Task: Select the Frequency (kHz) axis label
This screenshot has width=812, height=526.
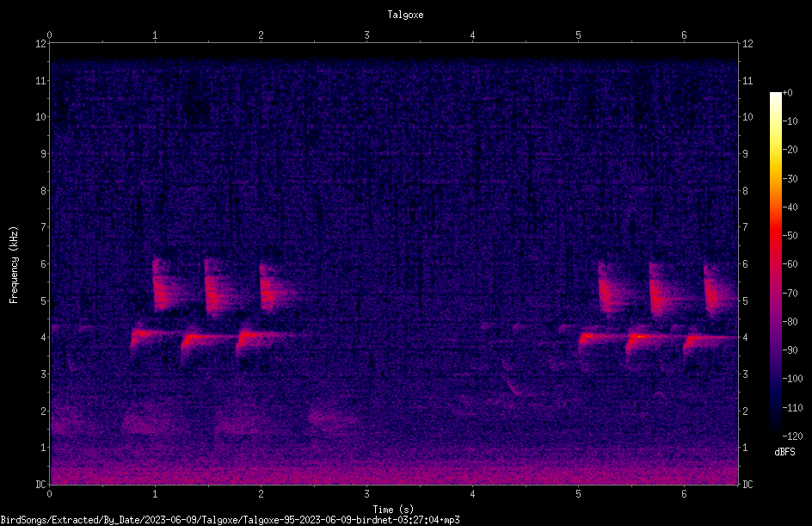Action: tap(14, 265)
